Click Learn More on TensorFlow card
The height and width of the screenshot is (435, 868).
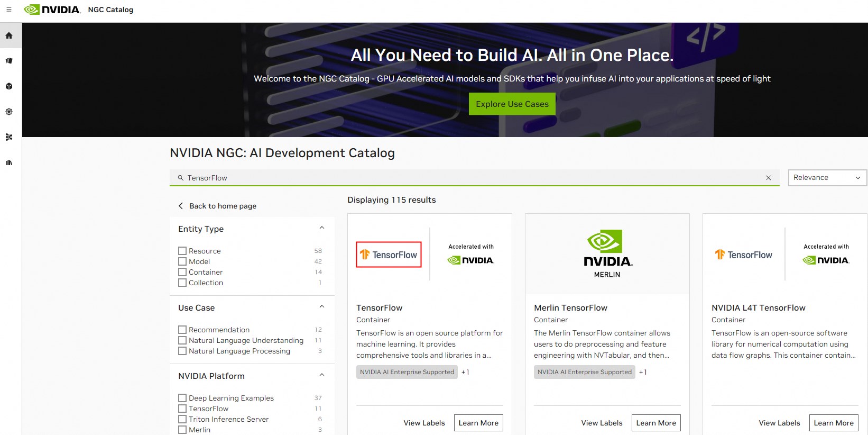click(x=478, y=423)
